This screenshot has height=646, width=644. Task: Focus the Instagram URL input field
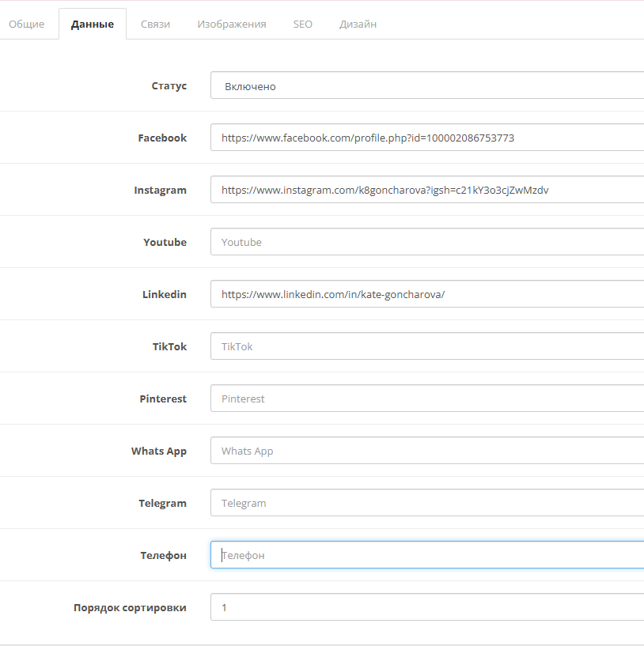pyautogui.click(x=427, y=190)
